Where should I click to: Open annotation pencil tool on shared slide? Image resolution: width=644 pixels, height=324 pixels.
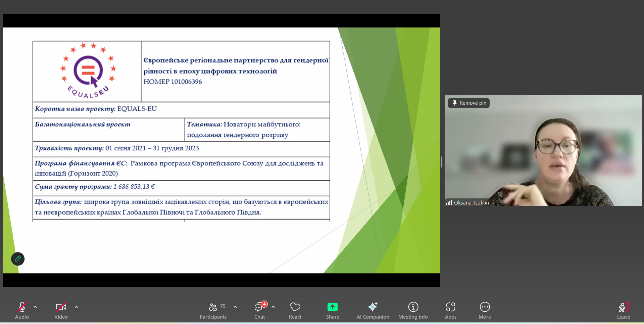click(18, 259)
